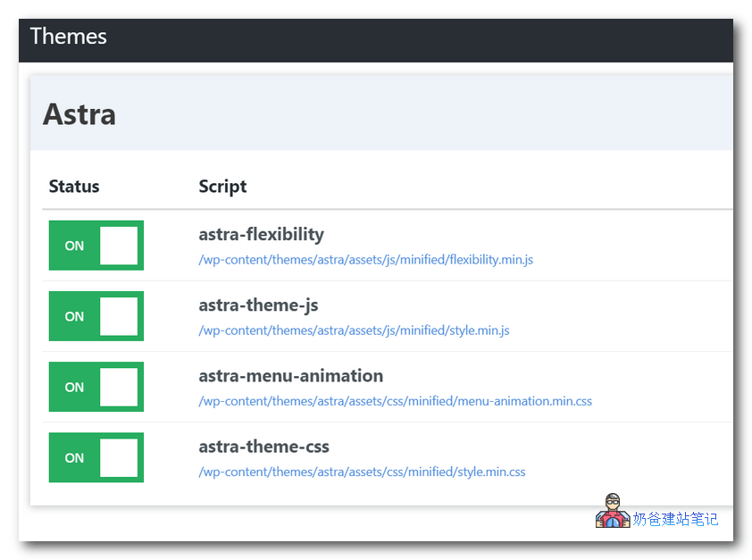Follow the menu-animation.min.css path link
The height and width of the screenshot is (560, 752).
tap(395, 401)
